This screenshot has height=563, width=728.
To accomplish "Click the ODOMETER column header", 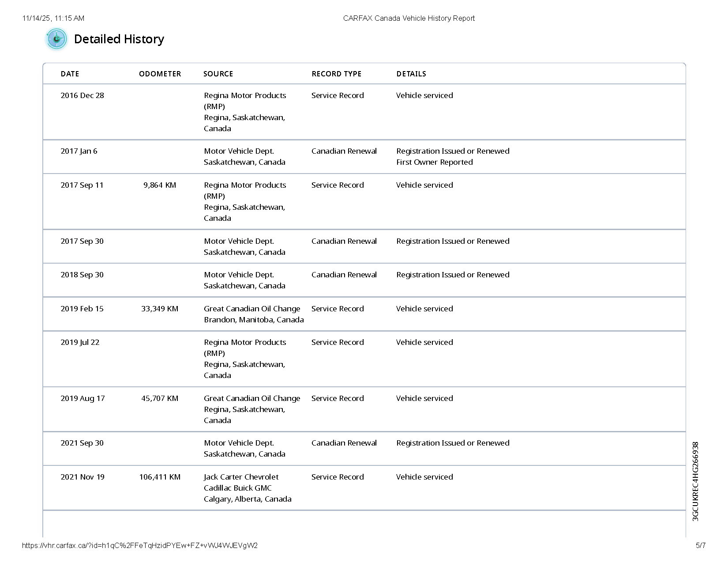I will click(160, 74).
